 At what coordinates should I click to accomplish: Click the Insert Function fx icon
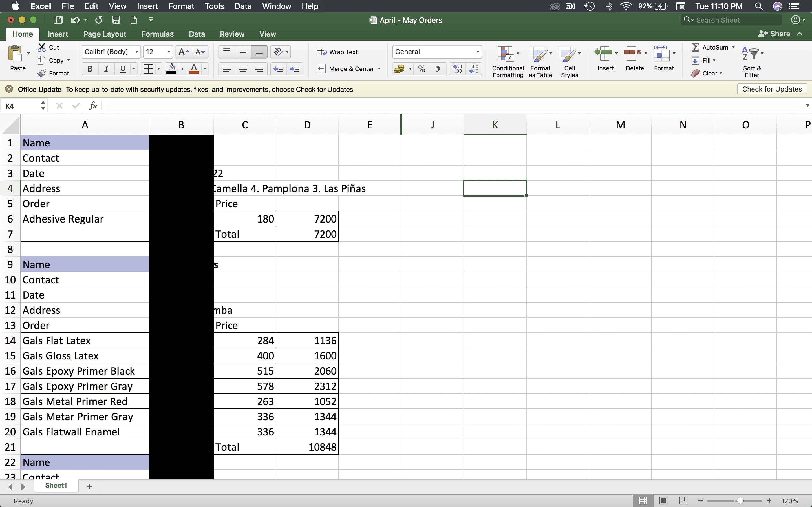[x=93, y=106]
